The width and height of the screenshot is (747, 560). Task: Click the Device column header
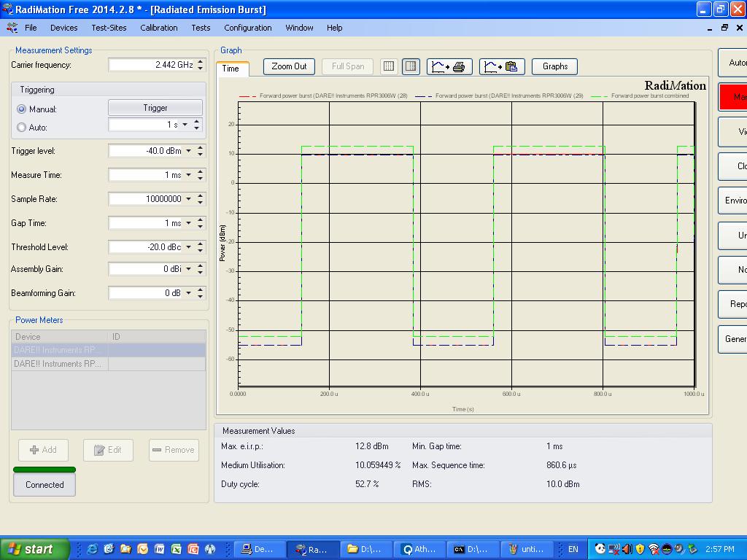(x=60, y=337)
